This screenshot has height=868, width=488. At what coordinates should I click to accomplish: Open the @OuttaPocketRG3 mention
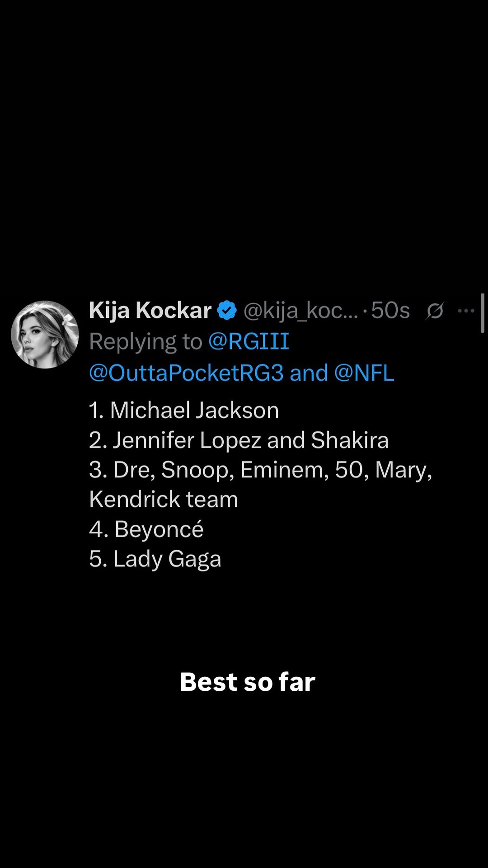[x=186, y=373]
